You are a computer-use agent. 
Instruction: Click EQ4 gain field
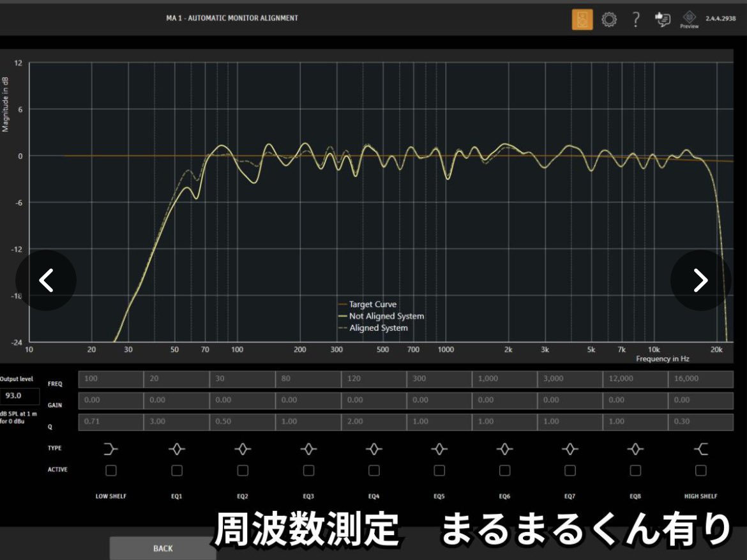pyautogui.click(x=373, y=400)
